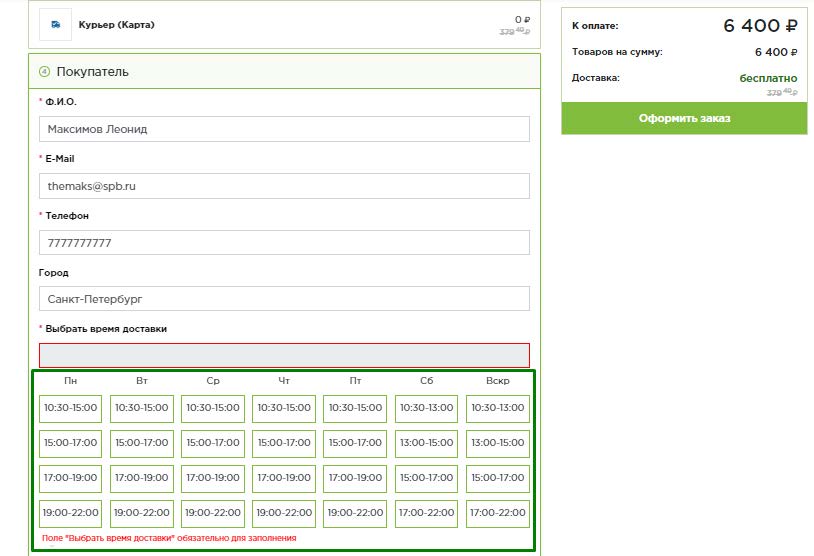This screenshot has height=556, width=814.
Task: Select Вскр slot 10:30-13:00
Action: (498, 409)
